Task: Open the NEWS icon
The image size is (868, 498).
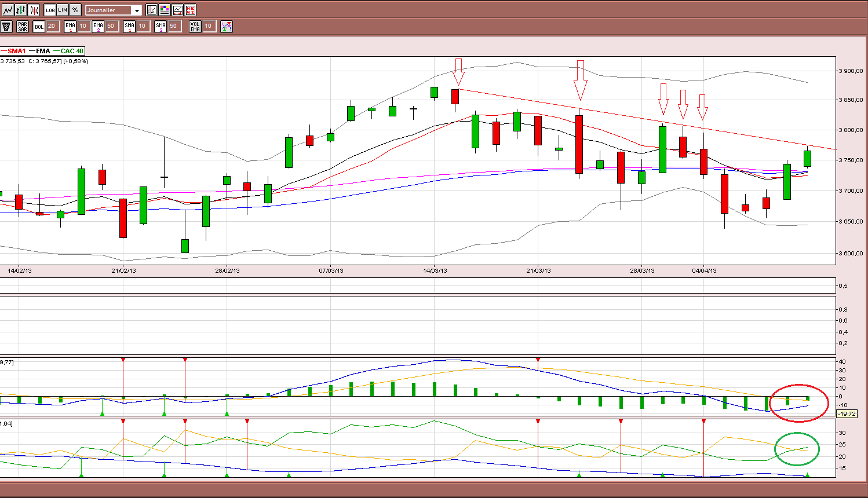Action: tap(190, 10)
